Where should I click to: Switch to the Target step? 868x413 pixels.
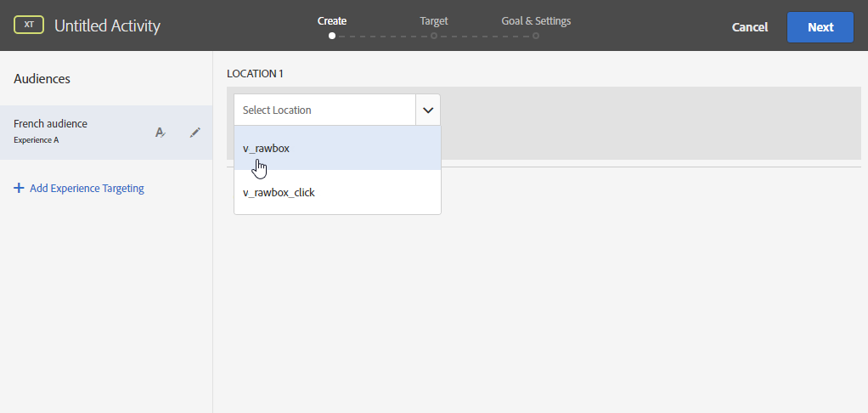click(433, 20)
